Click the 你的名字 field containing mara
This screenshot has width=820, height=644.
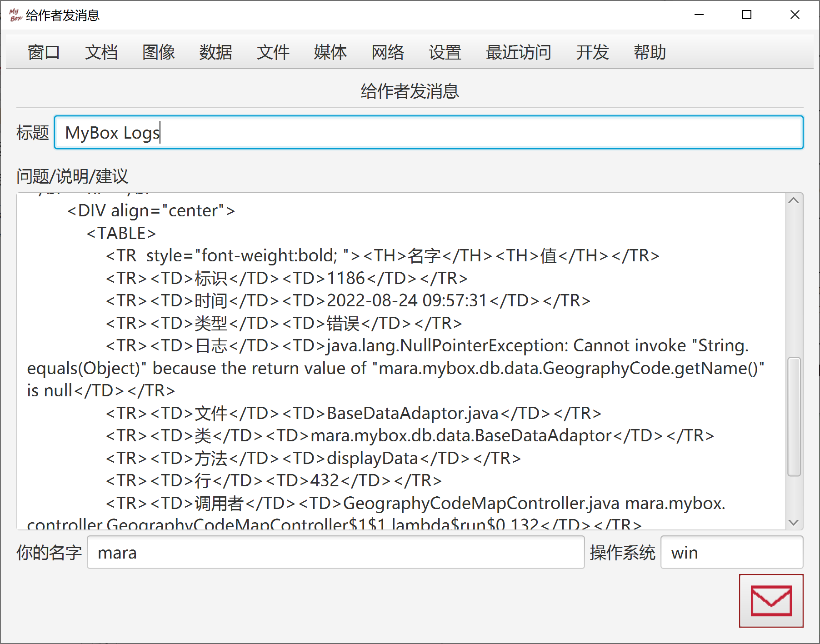335,552
